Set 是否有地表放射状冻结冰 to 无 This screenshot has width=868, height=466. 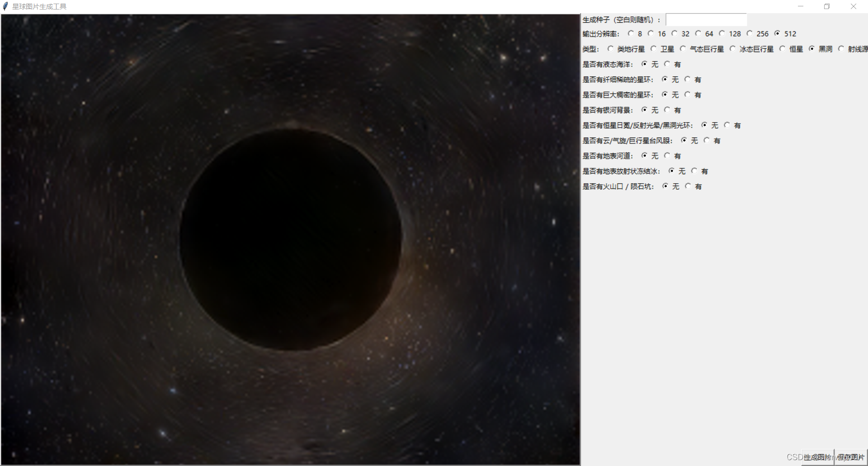pos(672,171)
